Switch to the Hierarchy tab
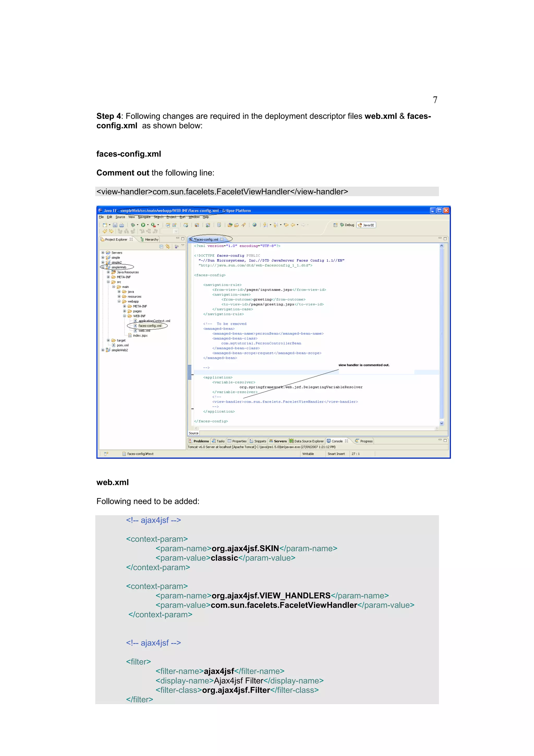The width and height of the screenshot is (534, 756). [149, 240]
